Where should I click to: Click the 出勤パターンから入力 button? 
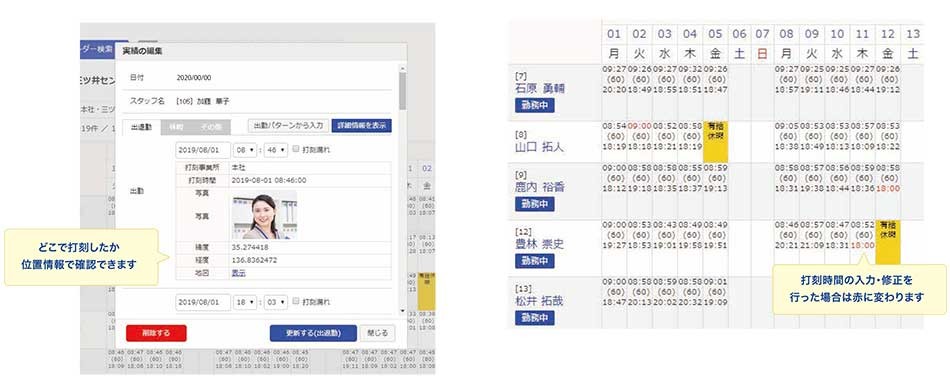coord(288,125)
